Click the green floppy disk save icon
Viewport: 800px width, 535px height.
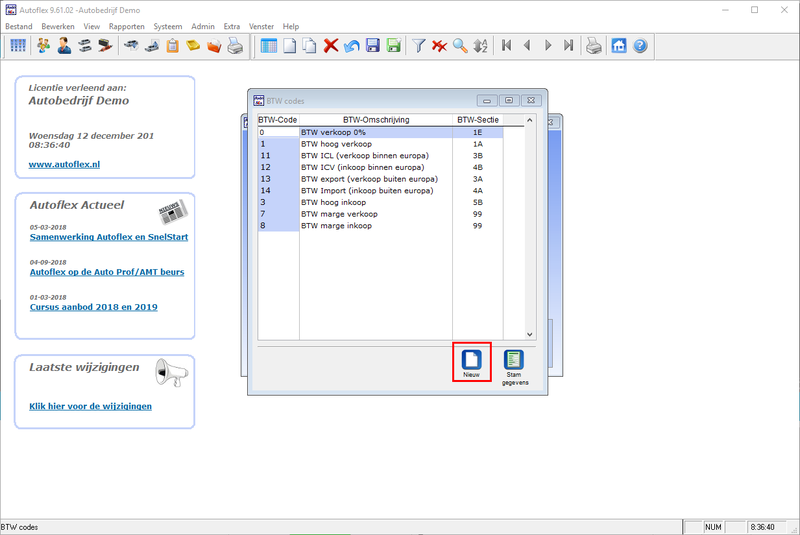pyautogui.click(x=393, y=46)
